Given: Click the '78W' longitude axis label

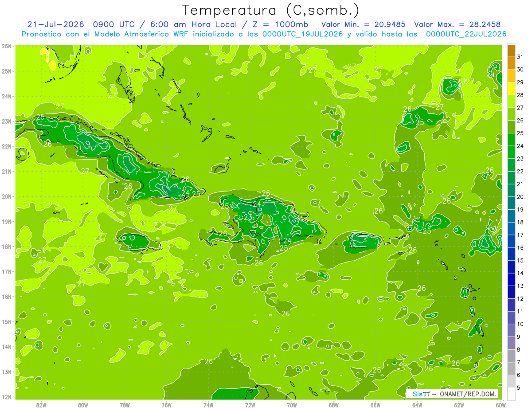Looking at the screenshot, I should [125, 405].
